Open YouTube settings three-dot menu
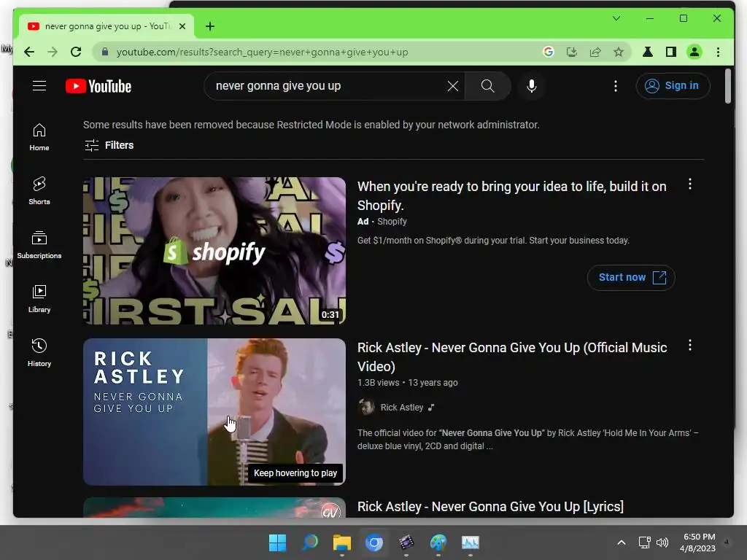This screenshot has height=560, width=747. tap(616, 86)
